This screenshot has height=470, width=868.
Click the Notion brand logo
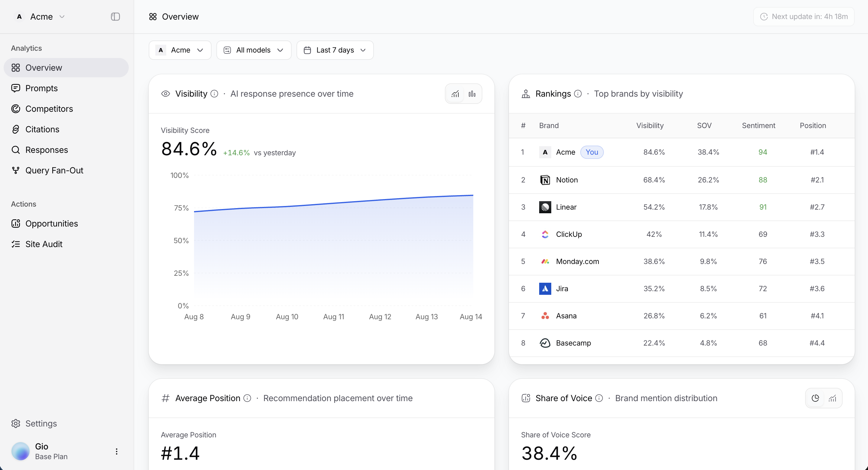545,180
